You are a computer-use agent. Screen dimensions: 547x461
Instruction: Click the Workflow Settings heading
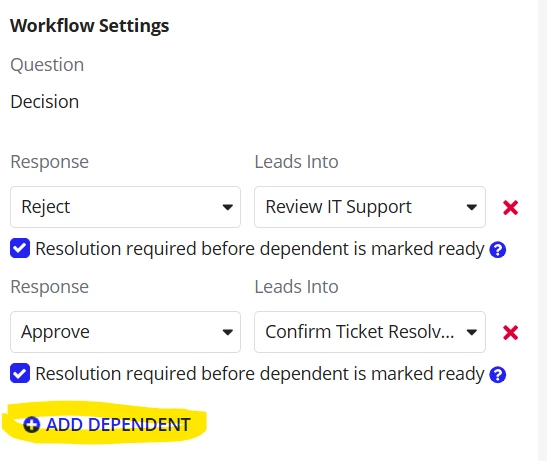click(x=90, y=26)
